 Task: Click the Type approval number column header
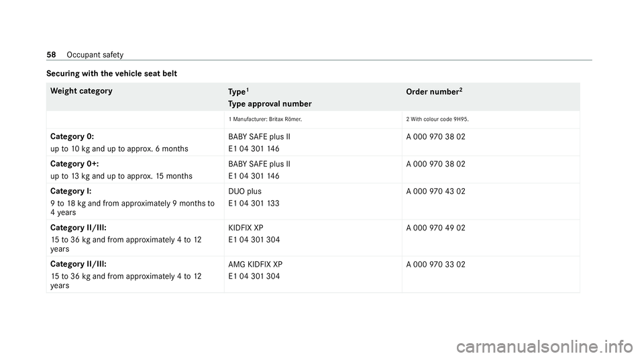pos(270,103)
